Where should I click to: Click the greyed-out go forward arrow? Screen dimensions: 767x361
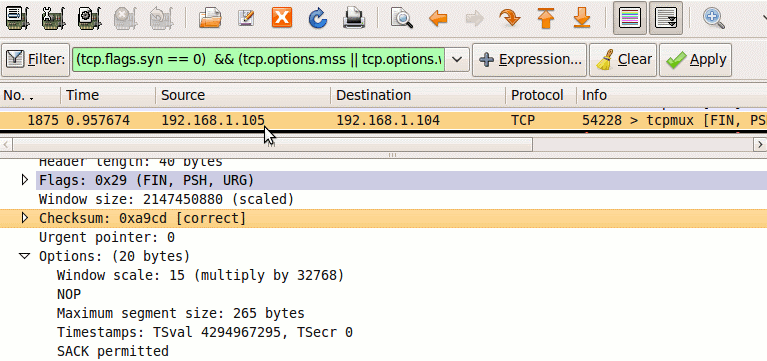click(474, 19)
